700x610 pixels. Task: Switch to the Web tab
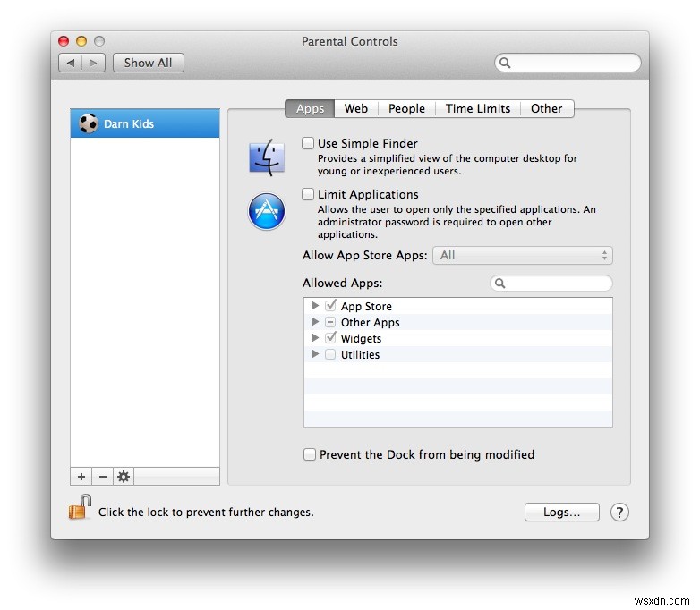(x=355, y=108)
